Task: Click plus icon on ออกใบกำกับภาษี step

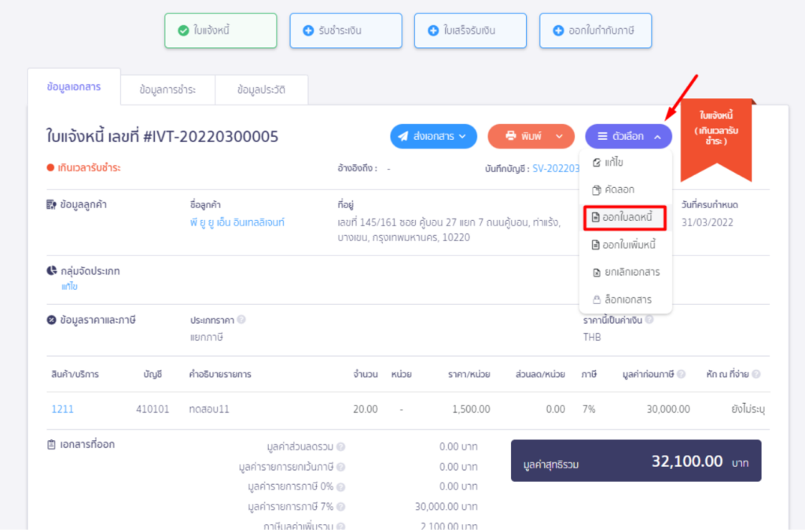Action: coord(558,31)
